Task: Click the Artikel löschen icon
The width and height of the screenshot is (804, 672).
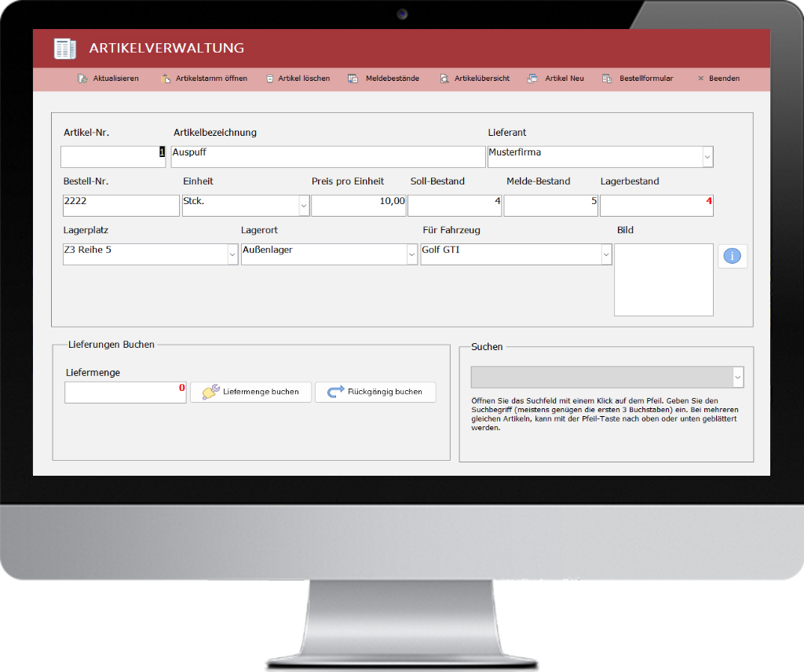Action: click(269, 79)
